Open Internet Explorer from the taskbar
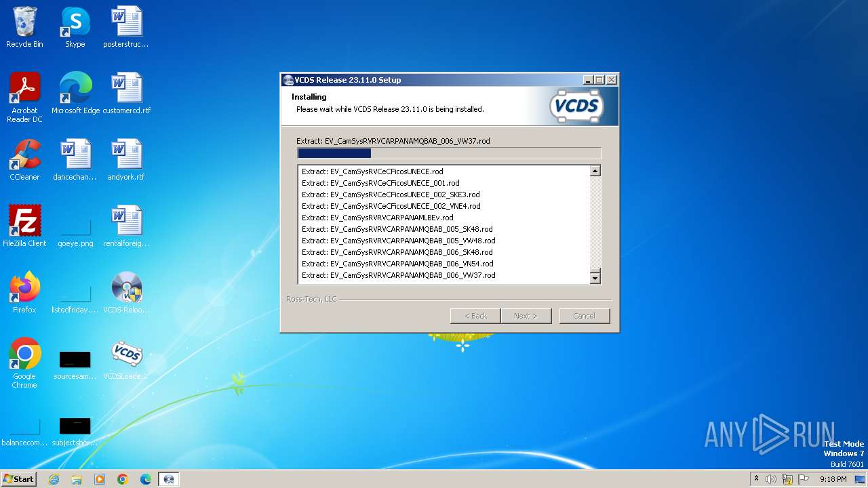868x488 pixels. pyautogui.click(x=54, y=479)
